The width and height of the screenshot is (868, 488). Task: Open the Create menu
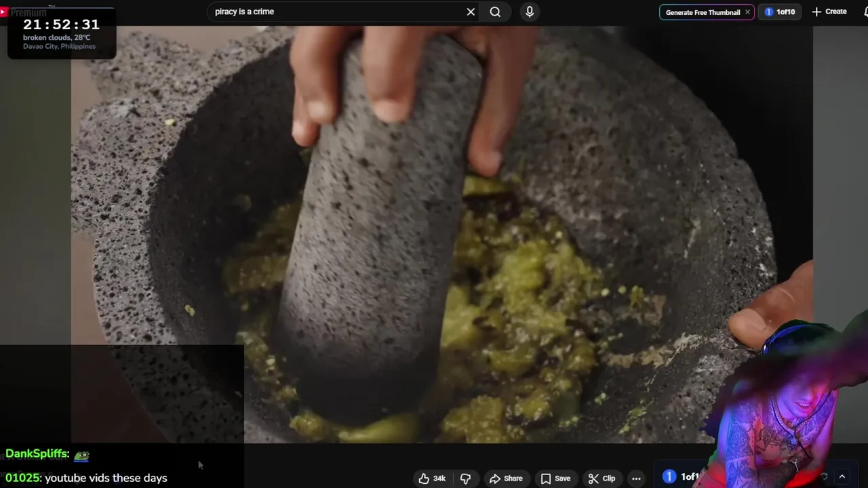(829, 12)
